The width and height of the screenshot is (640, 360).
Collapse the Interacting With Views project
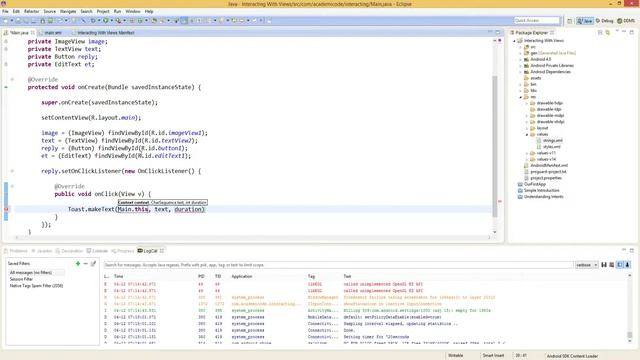(x=514, y=41)
